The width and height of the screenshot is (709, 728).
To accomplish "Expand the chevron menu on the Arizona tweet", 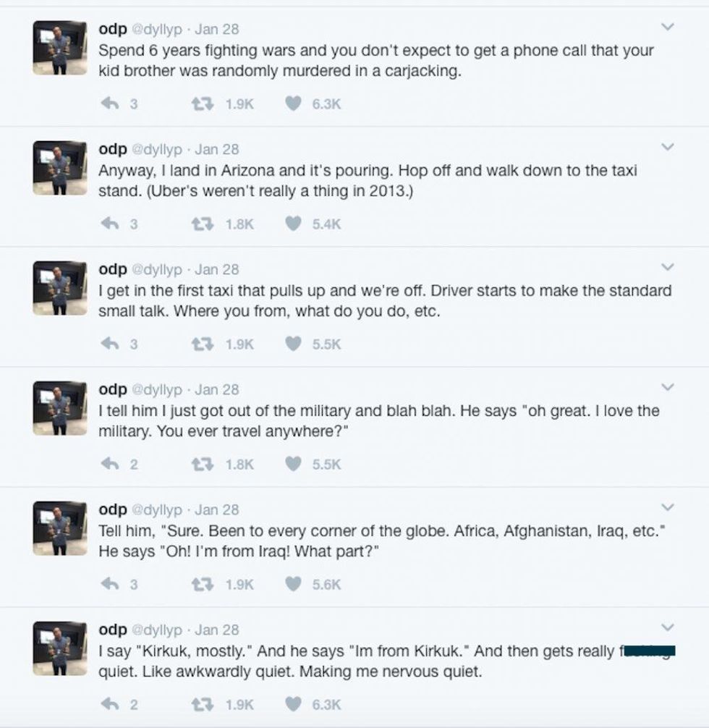I will click(668, 148).
